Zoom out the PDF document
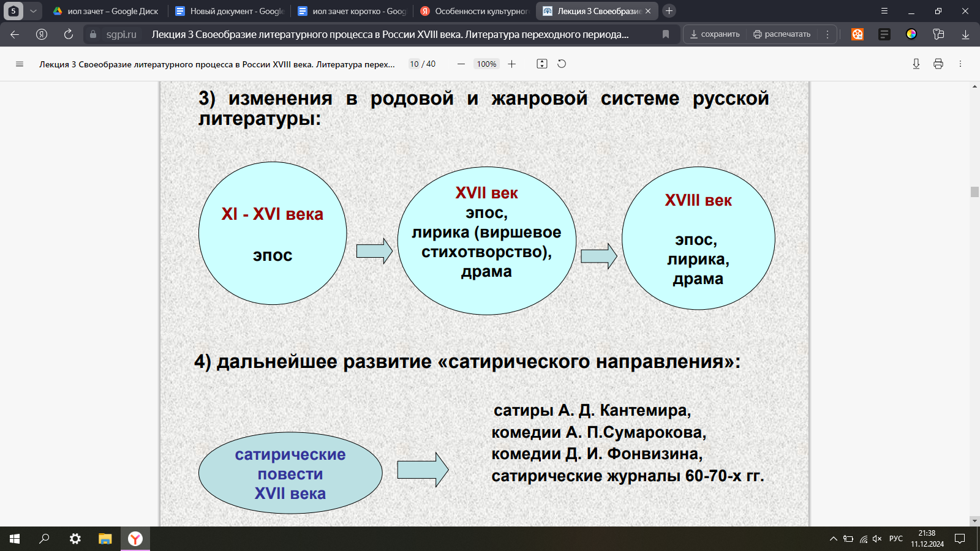 tap(461, 64)
